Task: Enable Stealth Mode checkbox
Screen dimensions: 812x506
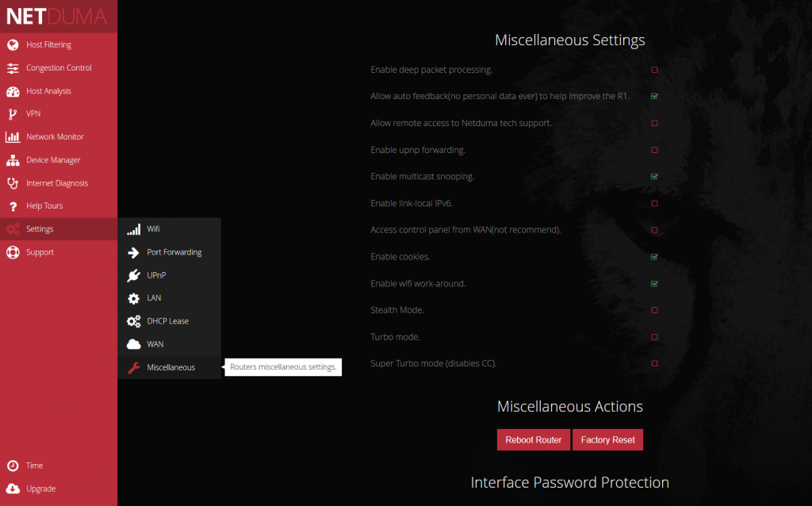Action: 654,310
